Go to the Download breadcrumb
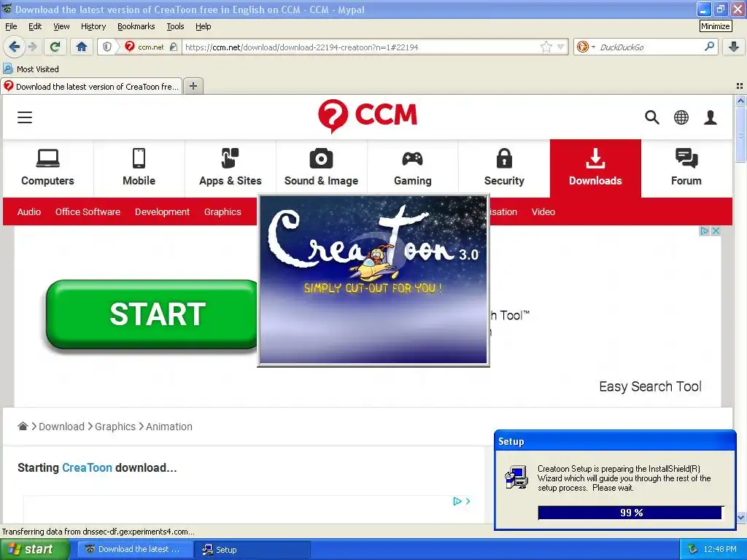This screenshot has height=560, width=747. [x=61, y=427]
